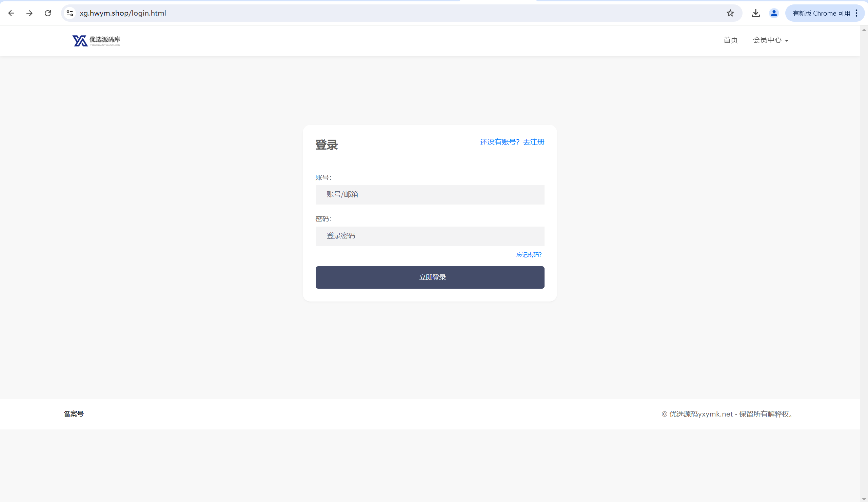Click the 还没有账号？去注册 link
This screenshot has height=502, width=868.
click(x=512, y=142)
